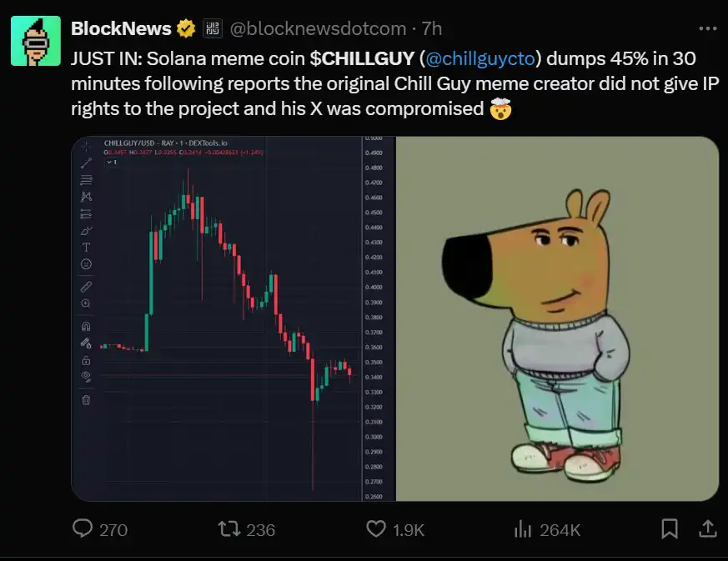Open the tweet view analytics icon
This screenshot has width=728, height=561.
click(x=523, y=528)
